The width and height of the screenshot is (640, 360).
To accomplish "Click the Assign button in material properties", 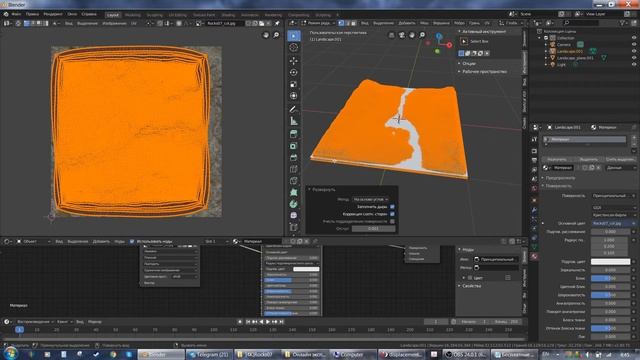I will tap(557, 159).
